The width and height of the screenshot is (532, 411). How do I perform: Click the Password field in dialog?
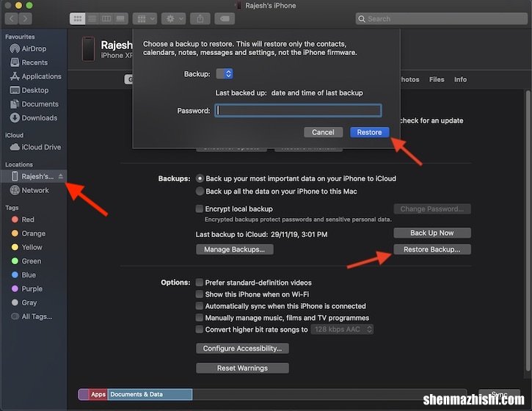[x=298, y=111]
